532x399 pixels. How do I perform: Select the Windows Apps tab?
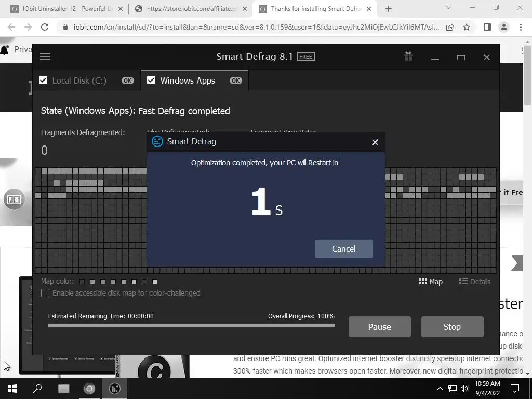pyautogui.click(x=194, y=81)
